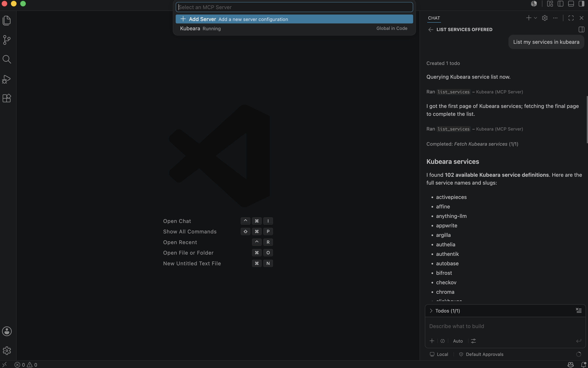Click the chat panel scrollbar
588x368 pixels.
(x=587, y=120)
